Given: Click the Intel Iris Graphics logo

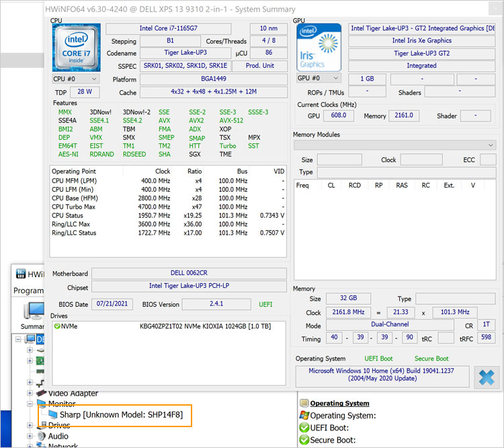Looking at the screenshot, I should tap(319, 48).
